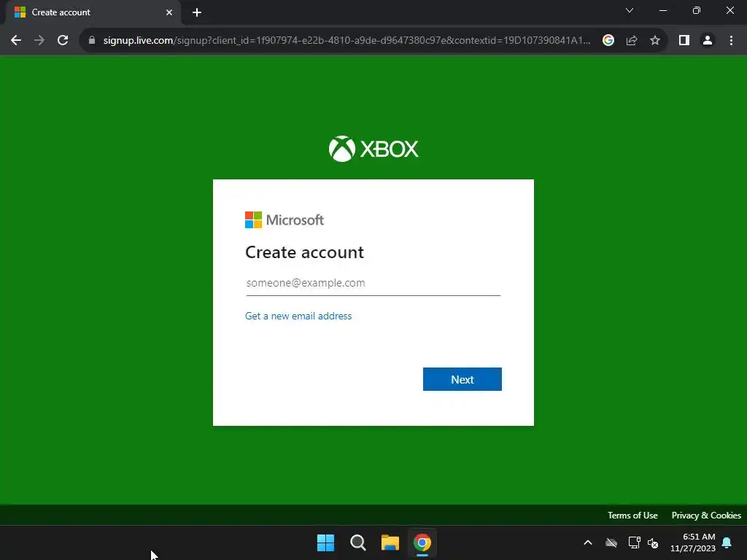Image resolution: width=747 pixels, height=560 pixels.
Task: Close the Create account tab
Action: point(169,12)
